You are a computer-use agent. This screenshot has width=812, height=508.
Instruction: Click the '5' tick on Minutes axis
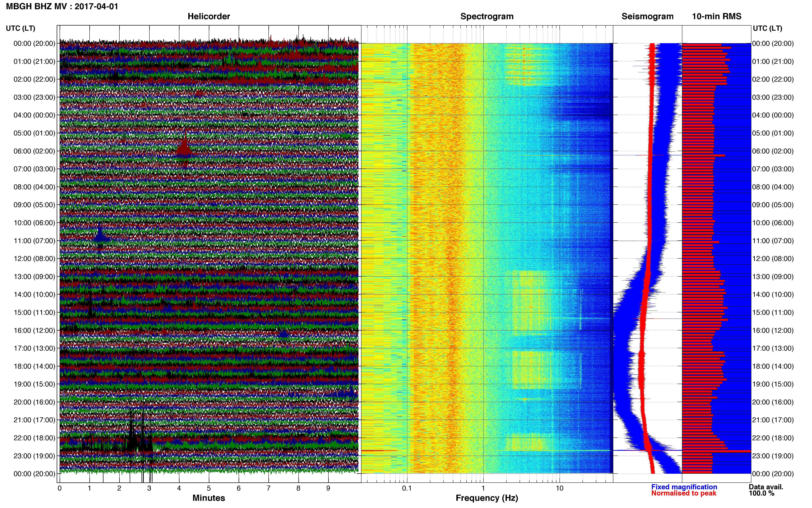click(x=209, y=488)
